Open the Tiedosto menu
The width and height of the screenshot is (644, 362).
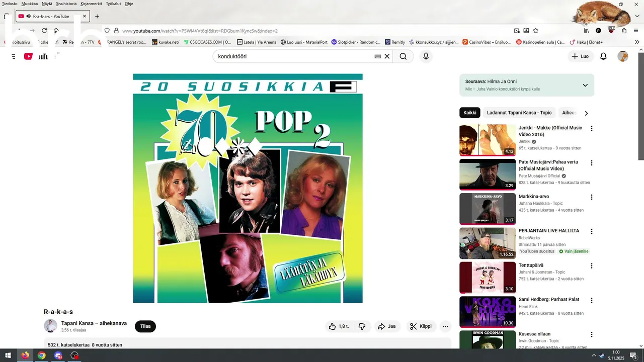point(10,4)
